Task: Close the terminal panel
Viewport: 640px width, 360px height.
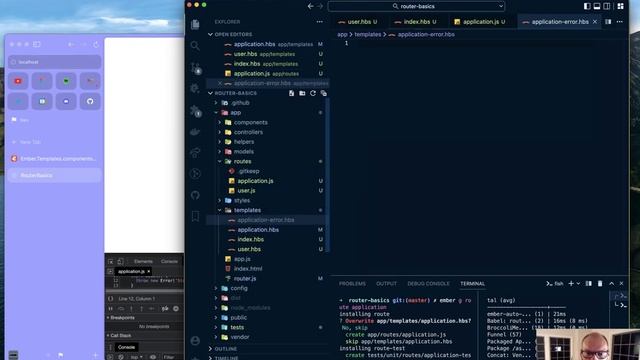Action: click(x=622, y=283)
